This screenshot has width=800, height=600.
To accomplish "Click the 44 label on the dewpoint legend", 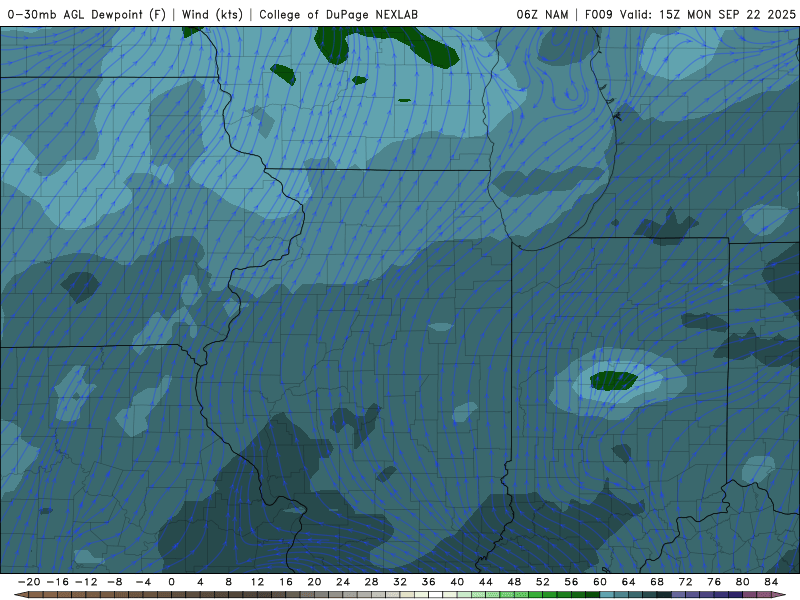I will (x=486, y=582).
